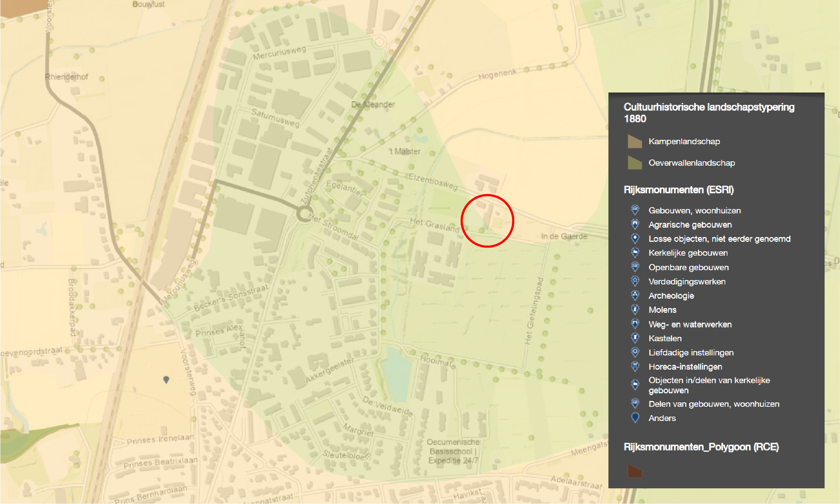
Task: Click the Becker's Sonsstraat street label
Action: [231, 298]
